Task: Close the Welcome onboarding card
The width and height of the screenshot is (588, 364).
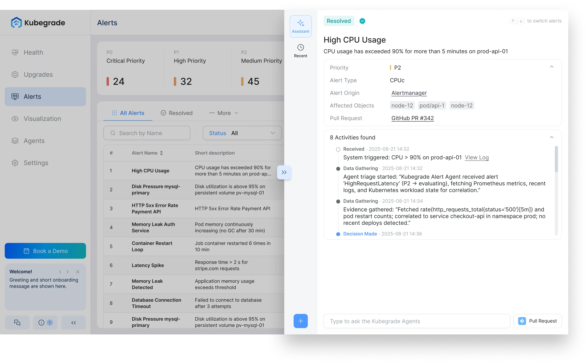Action: pyautogui.click(x=78, y=272)
